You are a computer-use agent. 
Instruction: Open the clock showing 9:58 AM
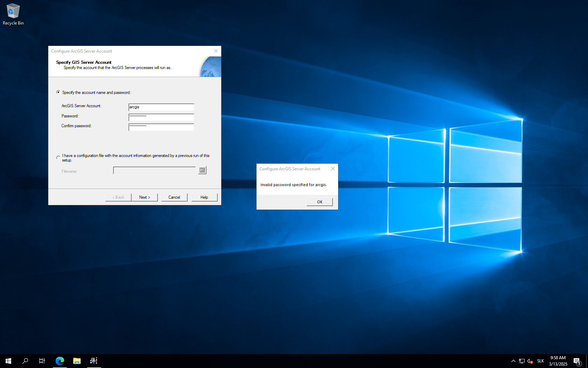pyautogui.click(x=558, y=361)
